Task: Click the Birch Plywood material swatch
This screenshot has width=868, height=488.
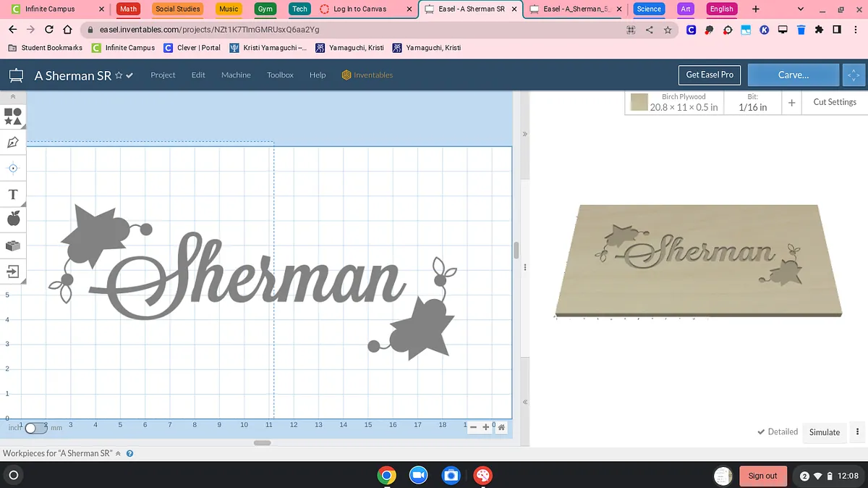Action: coord(639,102)
